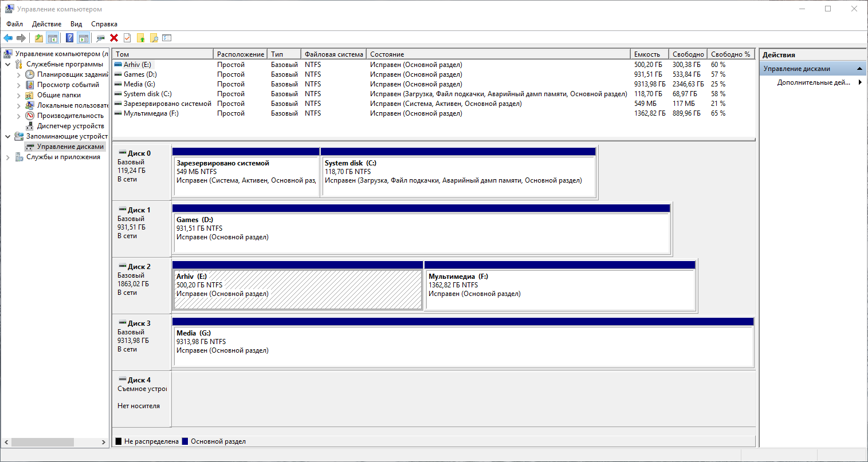The image size is (868, 462).
Task: Open the Вид menu
Action: click(76, 24)
